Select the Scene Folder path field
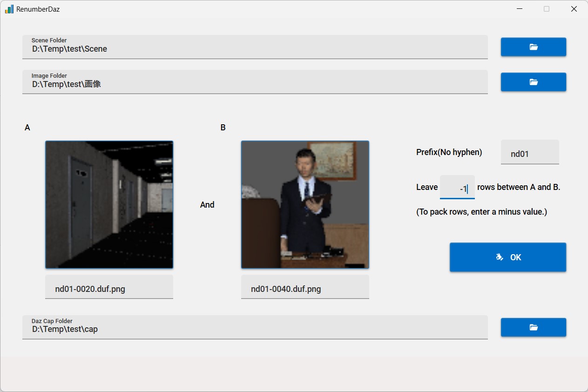This screenshot has height=392, width=588. coord(255,48)
